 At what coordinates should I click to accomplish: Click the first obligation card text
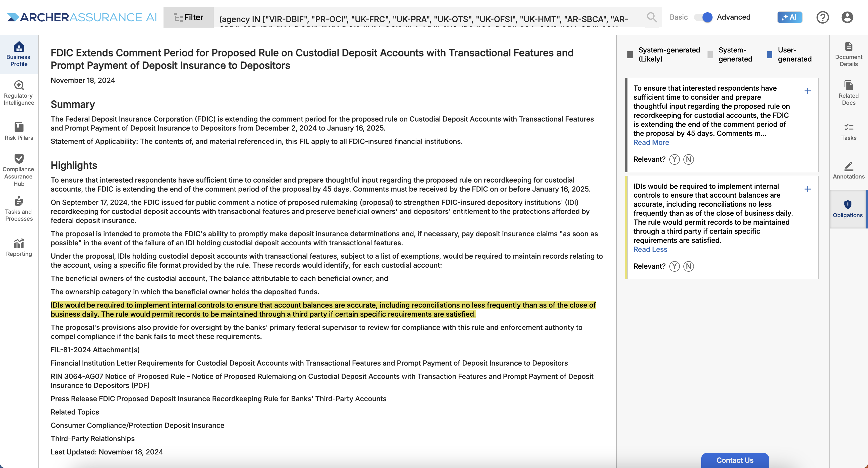(x=711, y=111)
